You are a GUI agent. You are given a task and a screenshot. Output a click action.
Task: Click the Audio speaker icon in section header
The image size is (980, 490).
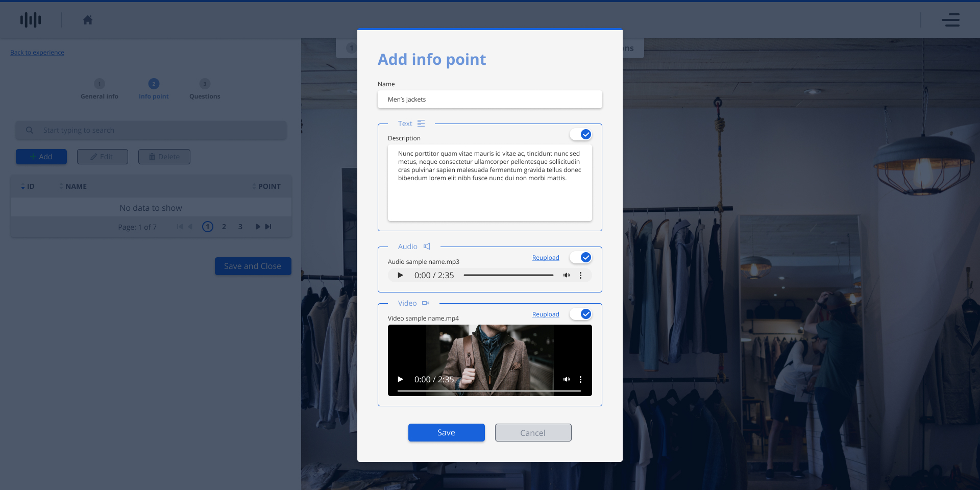pos(427,247)
